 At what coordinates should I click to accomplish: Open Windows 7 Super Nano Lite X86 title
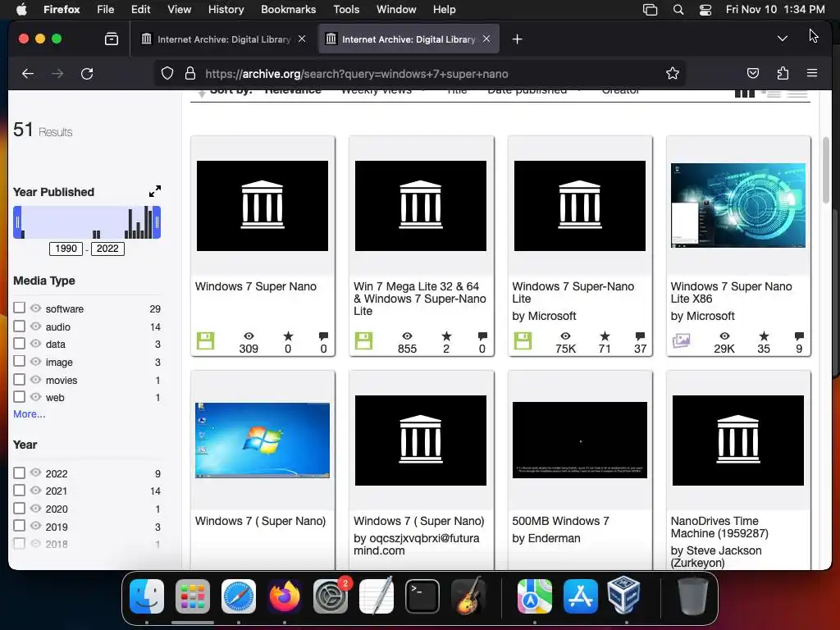click(731, 293)
